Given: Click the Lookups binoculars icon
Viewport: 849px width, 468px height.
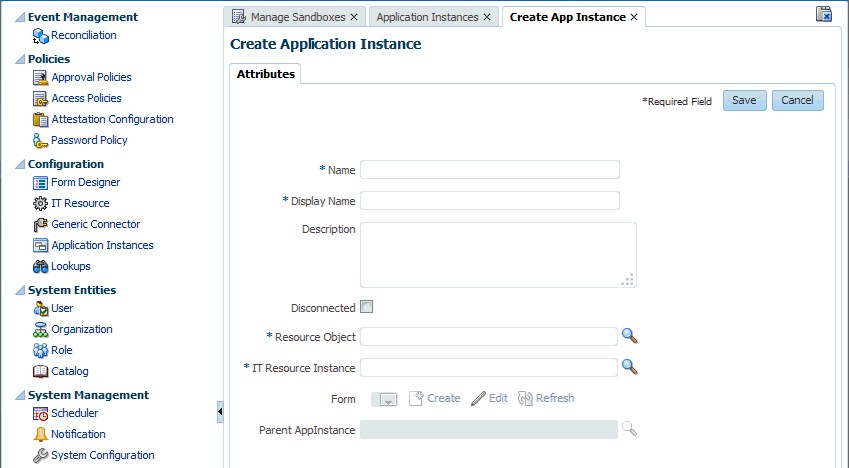Looking at the screenshot, I should pos(40,266).
